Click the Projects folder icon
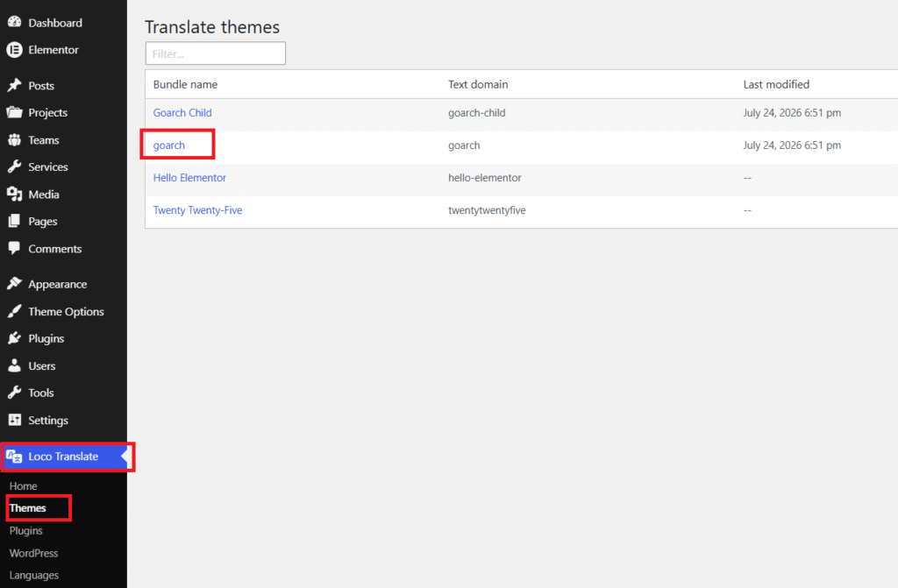The image size is (898, 588). [x=14, y=112]
